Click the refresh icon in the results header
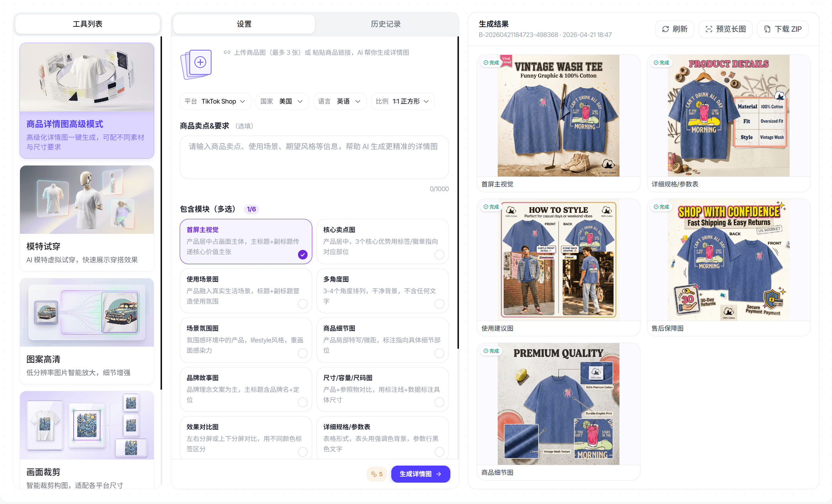 coord(665,29)
